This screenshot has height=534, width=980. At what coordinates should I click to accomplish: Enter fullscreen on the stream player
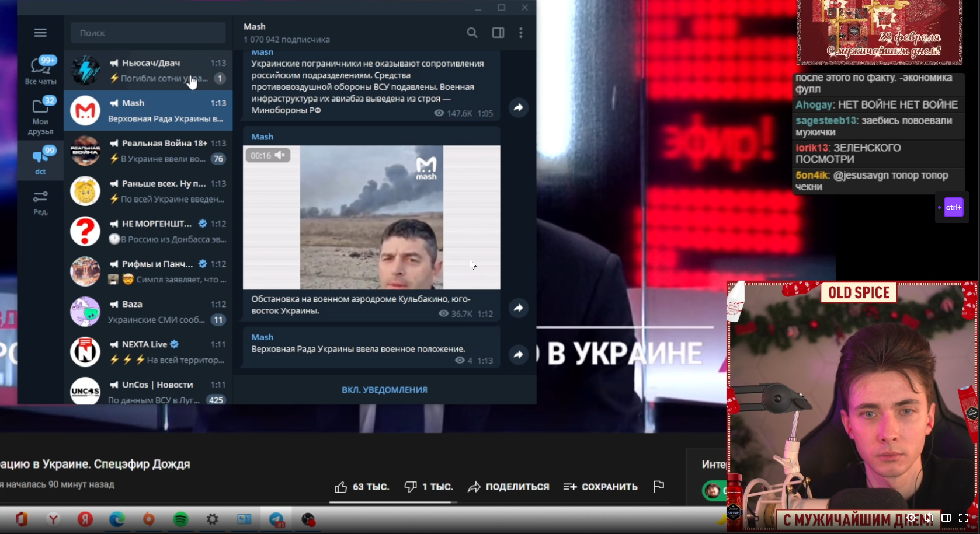tap(964, 518)
